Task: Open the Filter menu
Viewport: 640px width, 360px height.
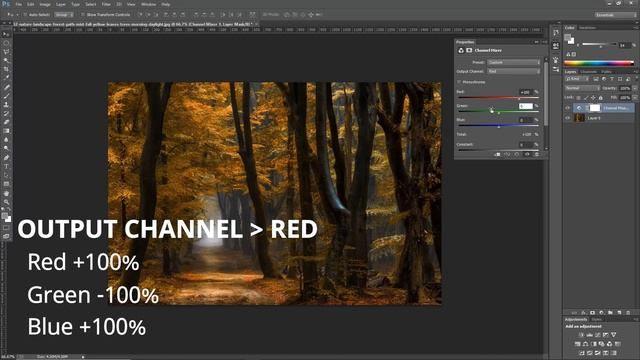Action: point(106,4)
